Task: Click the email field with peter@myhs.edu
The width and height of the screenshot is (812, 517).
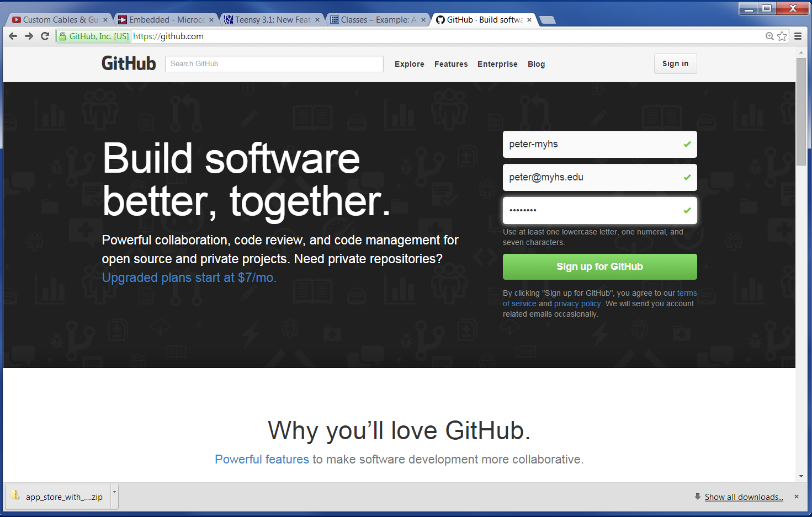Action: [x=599, y=177]
